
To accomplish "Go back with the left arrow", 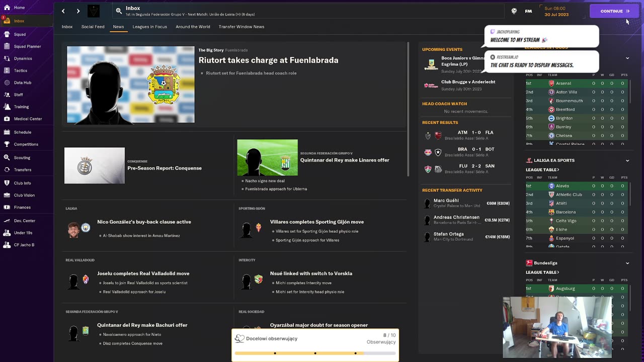I will click(x=63, y=11).
